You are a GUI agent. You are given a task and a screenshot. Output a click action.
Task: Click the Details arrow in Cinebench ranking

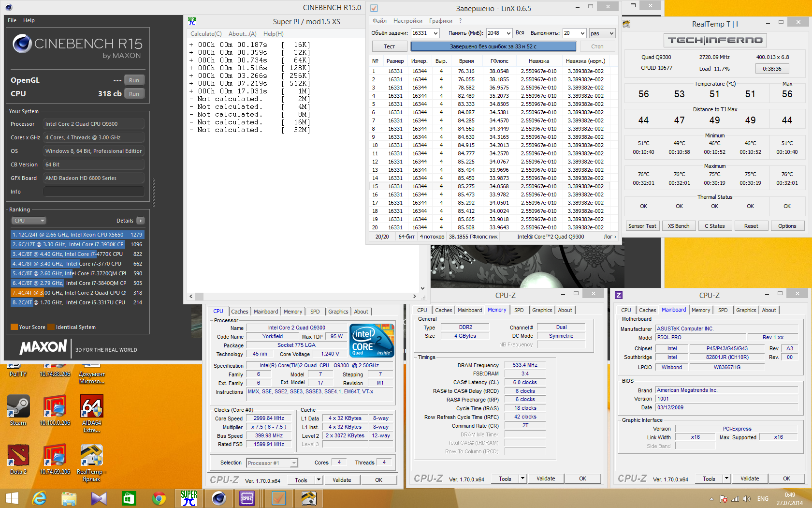pos(141,221)
